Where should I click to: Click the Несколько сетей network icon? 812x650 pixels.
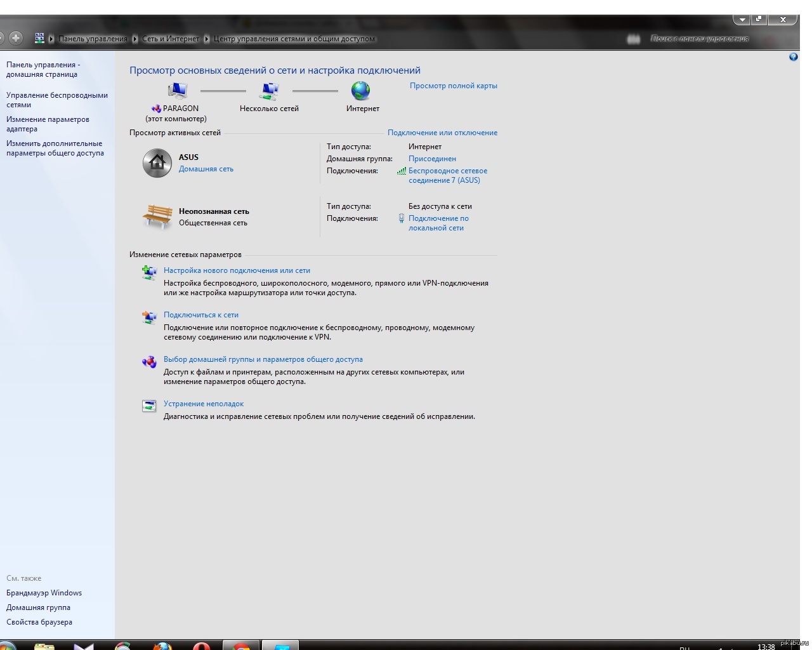click(270, 91)
